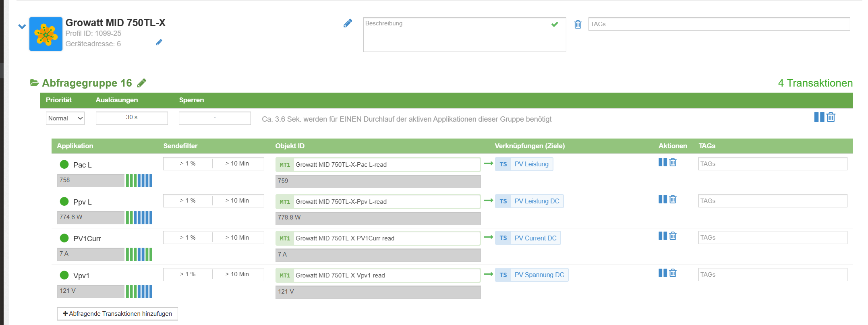Select Growatt MID 750TL-X-PV1Curr-read object
The height and width of the screenshot is (325, 868).
click(x=378, y=238)
